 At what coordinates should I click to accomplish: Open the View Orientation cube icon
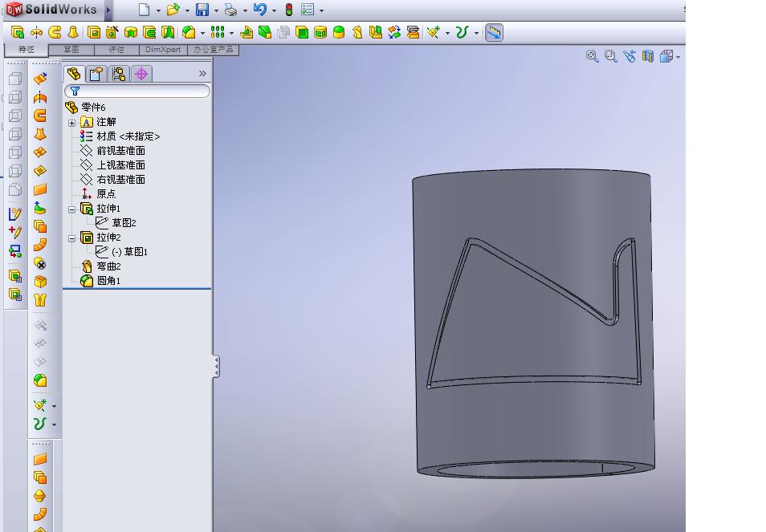coord(666,57)
